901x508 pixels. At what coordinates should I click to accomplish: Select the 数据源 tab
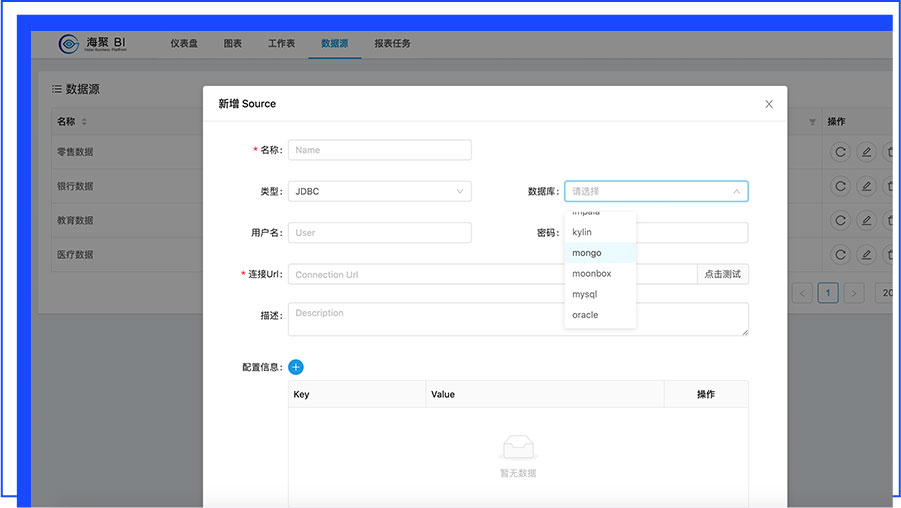[x=334, y=44]
